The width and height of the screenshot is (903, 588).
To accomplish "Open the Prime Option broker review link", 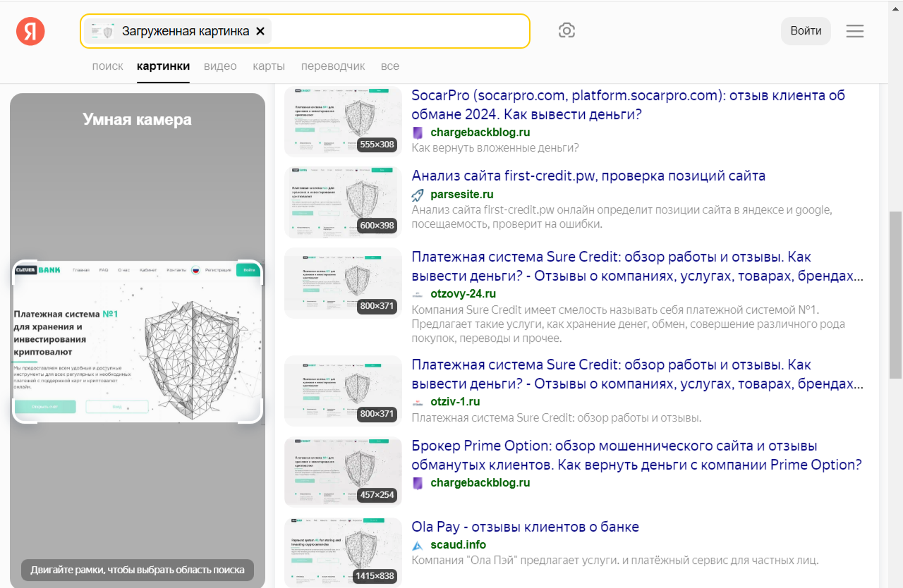I will click(636, 455).
